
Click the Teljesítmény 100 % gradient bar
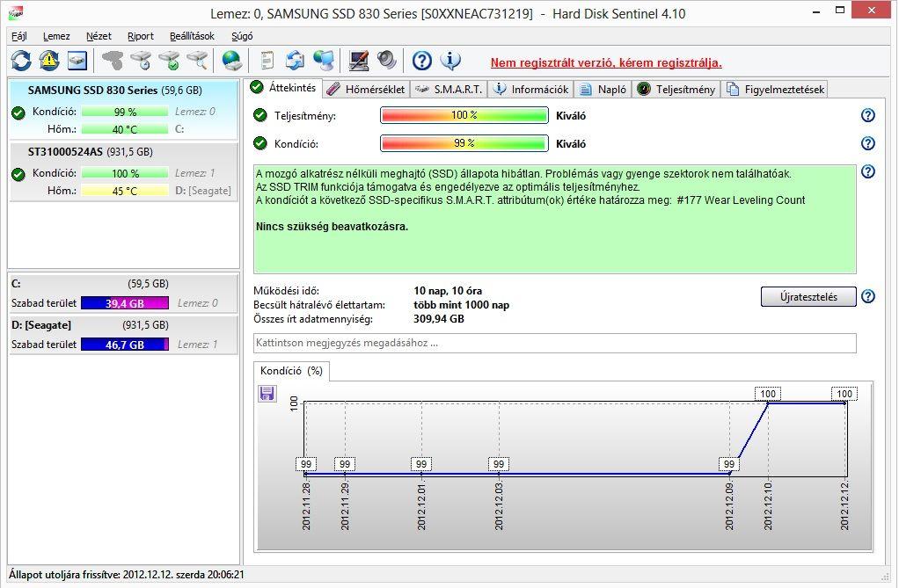click(x=464, y=115)
